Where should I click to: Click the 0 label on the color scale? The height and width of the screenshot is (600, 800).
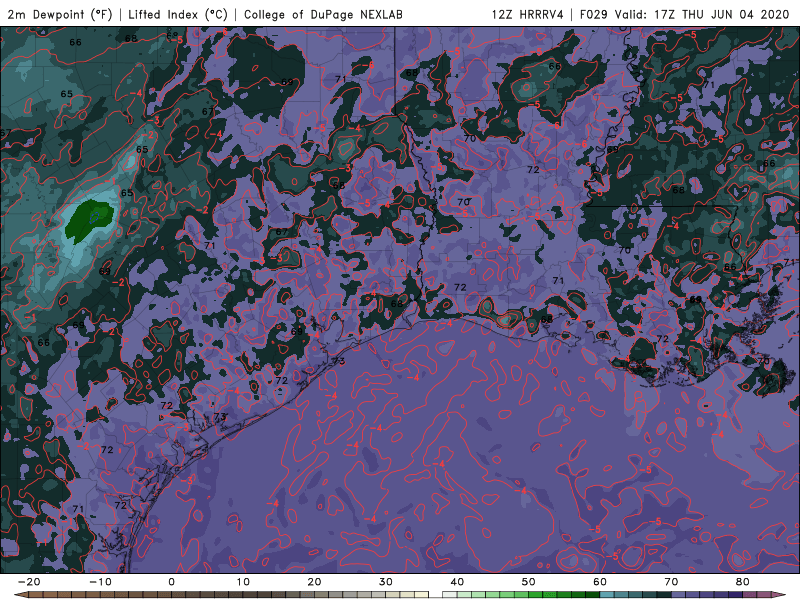(x=171, y=582)
